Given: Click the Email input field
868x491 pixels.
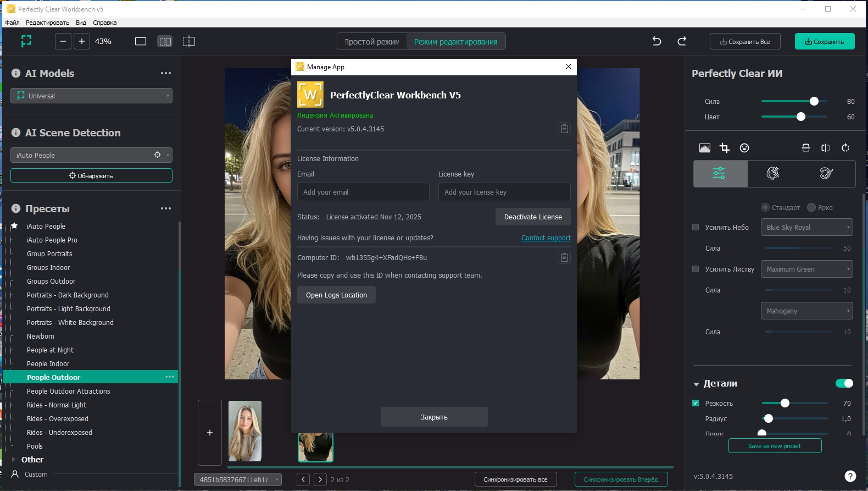Looking at the screenshot, I should coord(363,192).
